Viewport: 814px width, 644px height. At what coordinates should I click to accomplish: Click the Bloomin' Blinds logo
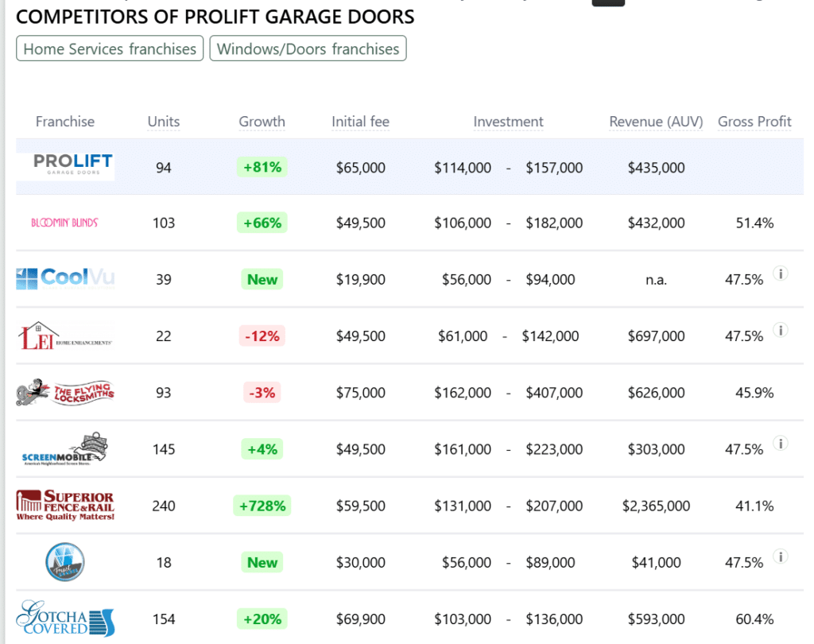(x=64, y=223)
